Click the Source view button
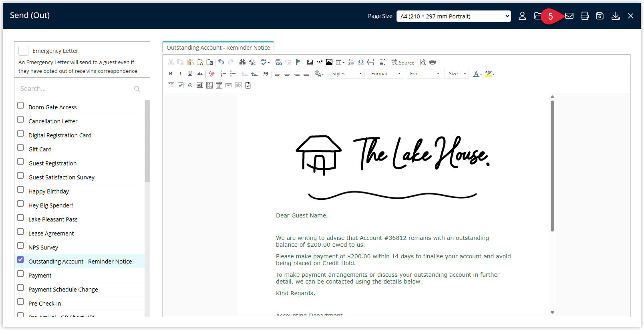Viewport: 644px width, 330px height. (403, 62)
